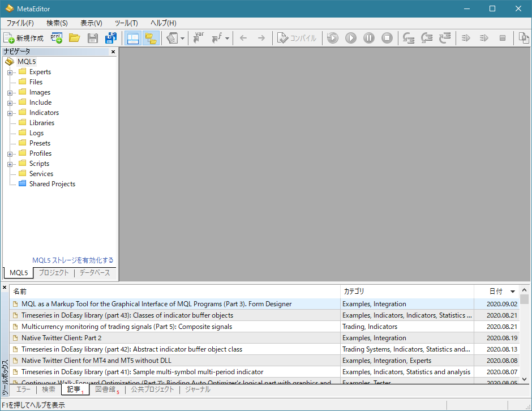The height and width of the screenshot is (411, 532).
Task: Click the step into icon
Action: (408, 38)
